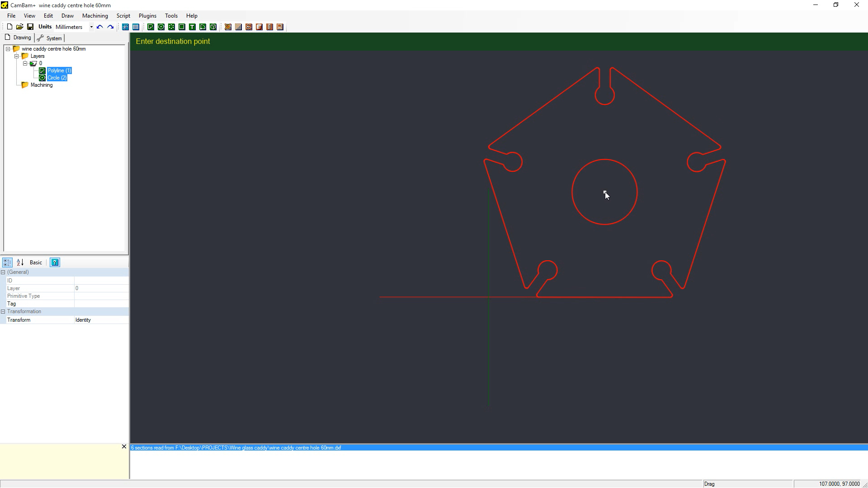Expand the Machining tree node
The image size is (868, 488).
point(16,84)
